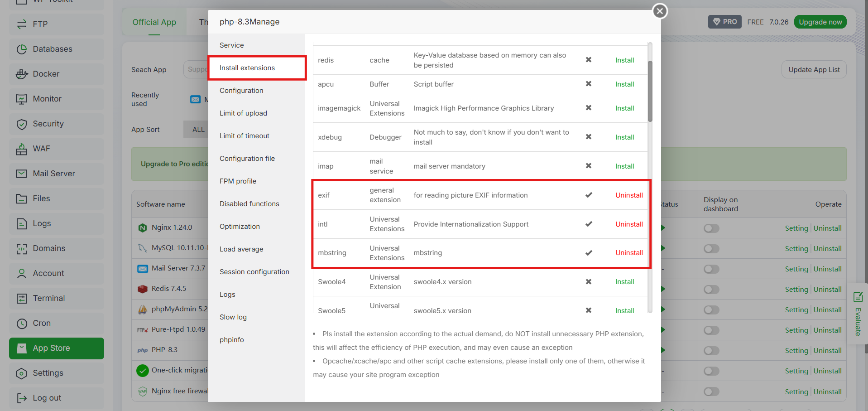The height and width of the screenshot is (411, 868).
Task: Toggle dashboard display for Nginx row
Action: click(711, 228)
